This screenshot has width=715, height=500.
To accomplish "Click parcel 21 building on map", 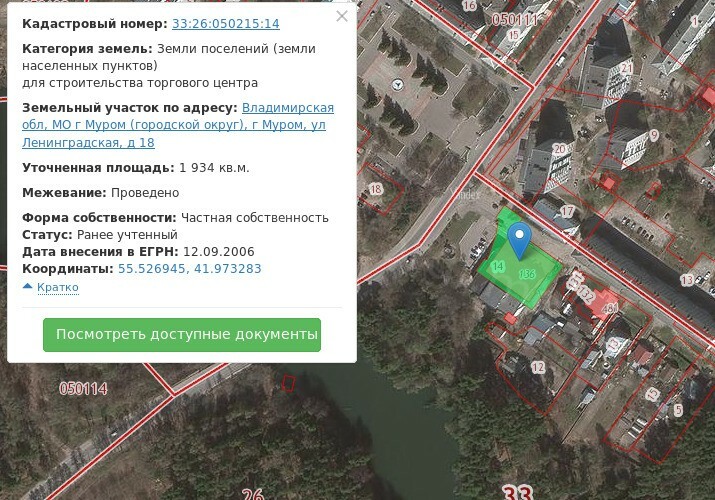I will coord(626,68).
